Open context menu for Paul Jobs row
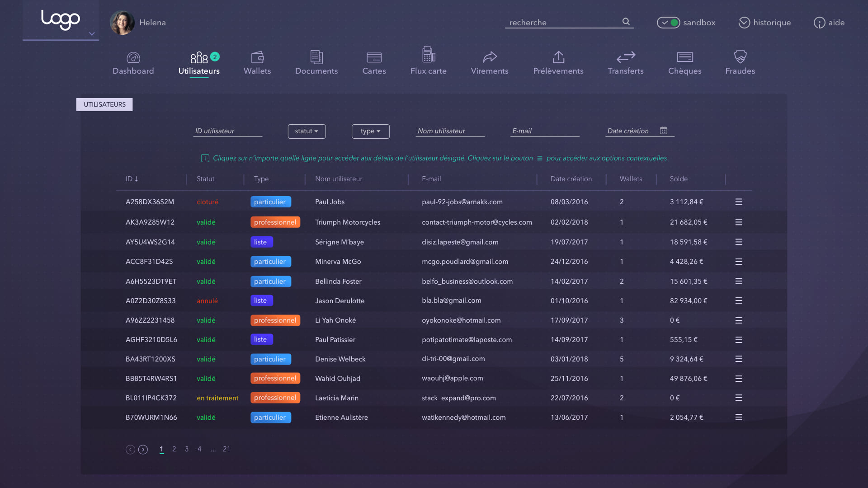 pos(739,202)
